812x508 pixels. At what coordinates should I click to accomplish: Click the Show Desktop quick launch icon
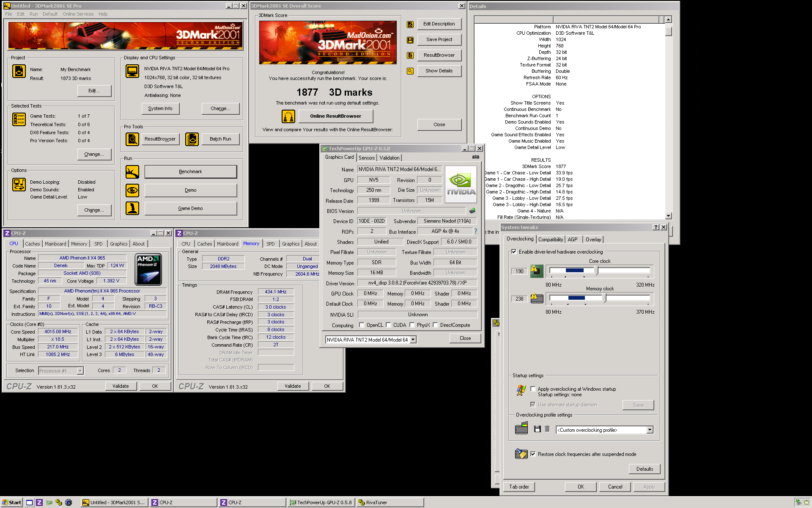tap(29, 502)
